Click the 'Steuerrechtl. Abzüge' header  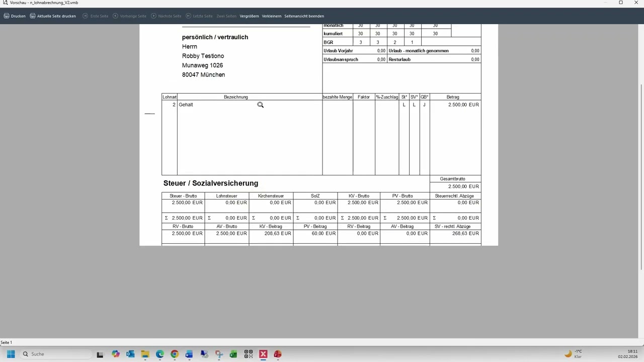(x=454, y=196)
